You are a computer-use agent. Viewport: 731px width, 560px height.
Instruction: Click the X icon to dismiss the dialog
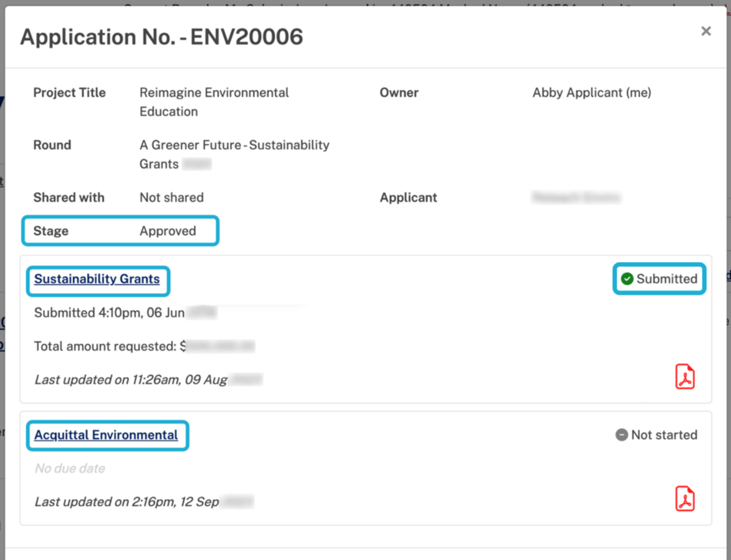click(706, 31)
